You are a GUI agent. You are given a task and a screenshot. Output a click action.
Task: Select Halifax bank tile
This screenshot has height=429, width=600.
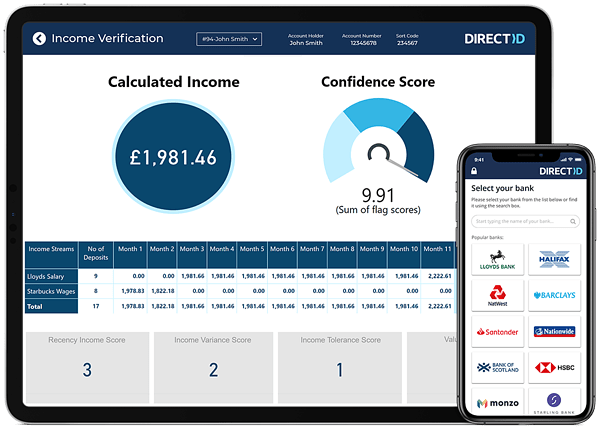pyautogui.click(x=554, y=259)
